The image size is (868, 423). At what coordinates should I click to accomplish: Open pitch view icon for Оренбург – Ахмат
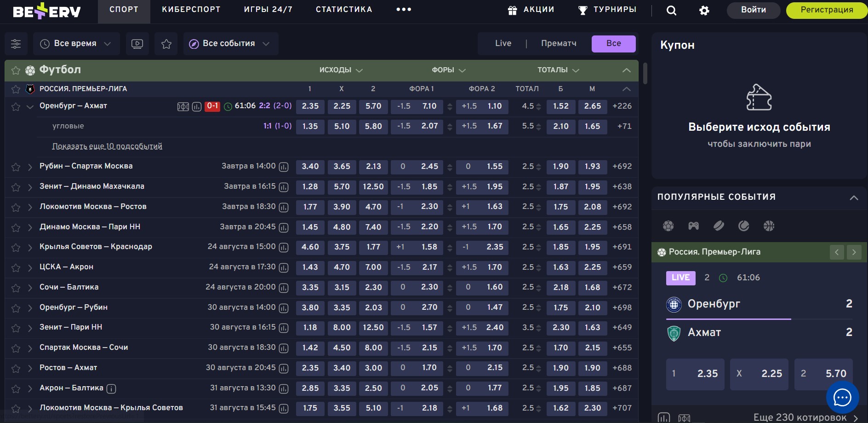click(x=183, y=107)
